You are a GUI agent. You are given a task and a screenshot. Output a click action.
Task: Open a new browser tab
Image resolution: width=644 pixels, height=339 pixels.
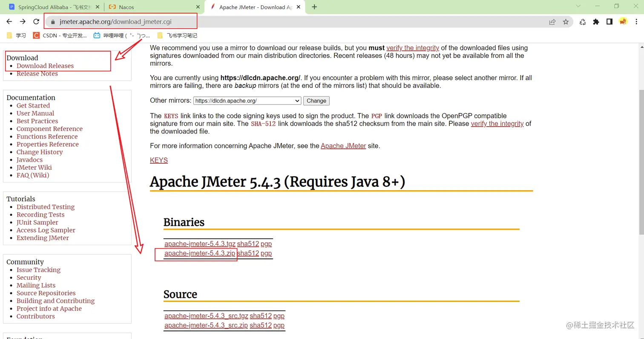(x=314, y=7)
